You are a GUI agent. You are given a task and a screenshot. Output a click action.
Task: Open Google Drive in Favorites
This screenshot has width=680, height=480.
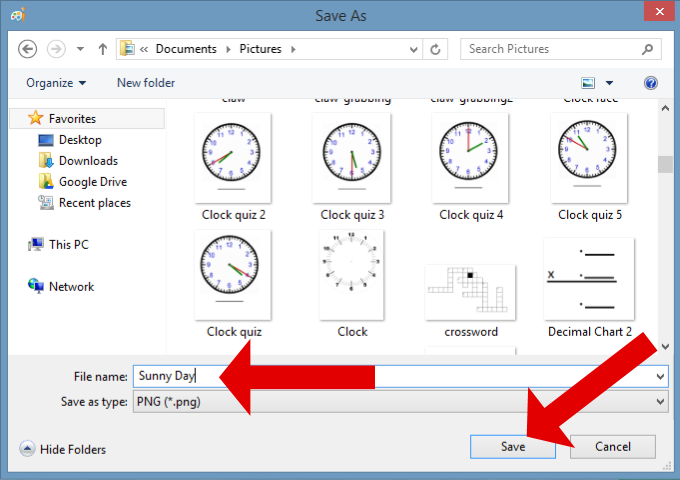click(x=92, y=182)
